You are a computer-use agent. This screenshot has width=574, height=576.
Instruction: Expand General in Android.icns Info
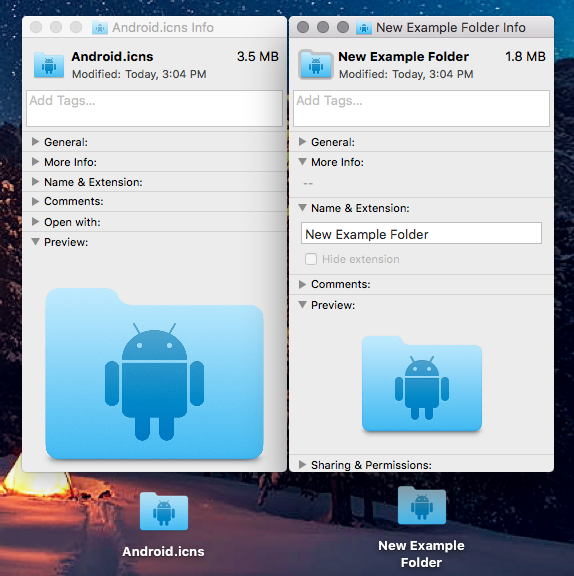[35, 142]
